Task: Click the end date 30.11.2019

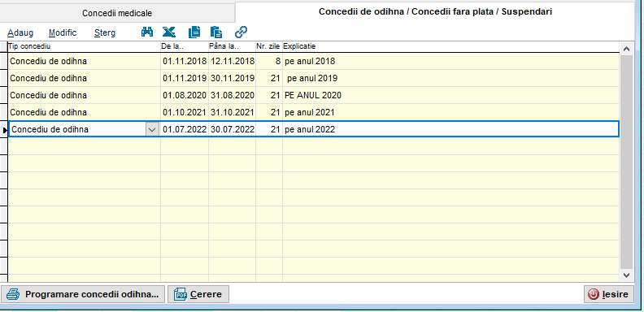Action: [233, 78]
